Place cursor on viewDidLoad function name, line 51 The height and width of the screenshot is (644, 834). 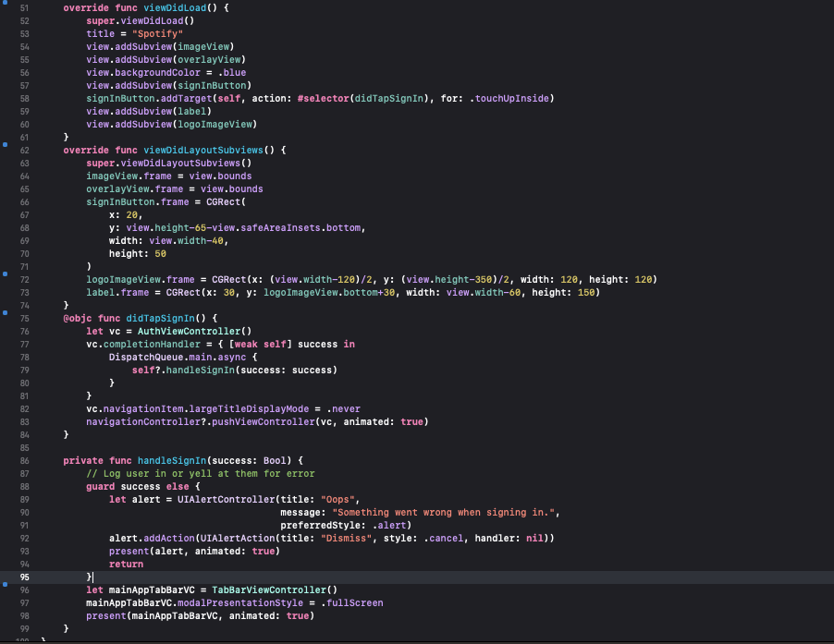coord(175,8)
